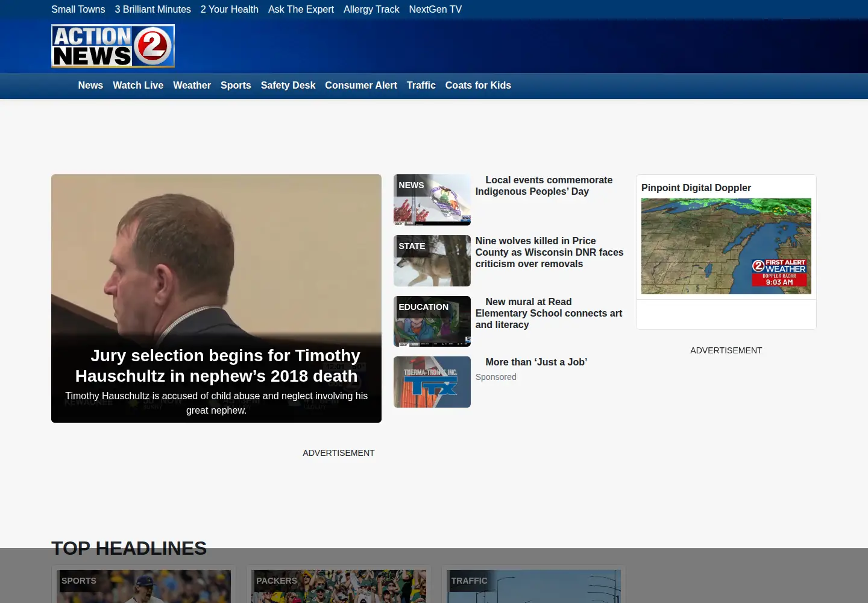
Task: Open More than 'Just a Job' link
Action: tap(536, 362)
